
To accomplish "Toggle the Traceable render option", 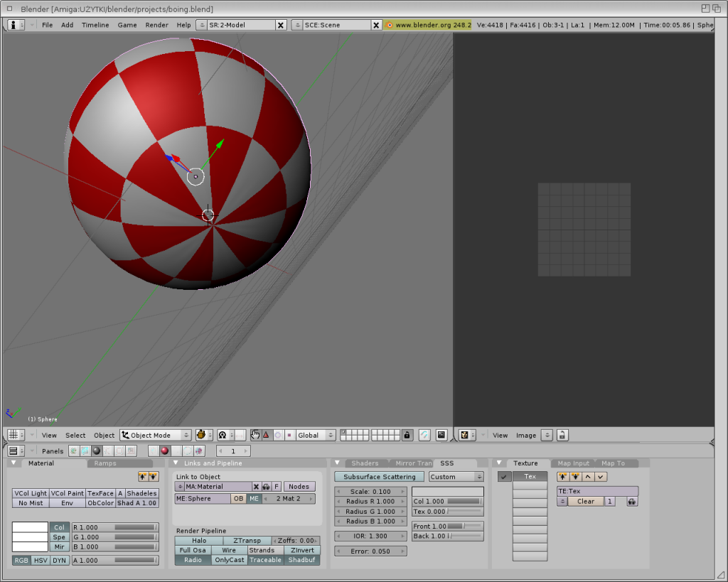I will tap(265, 560).
